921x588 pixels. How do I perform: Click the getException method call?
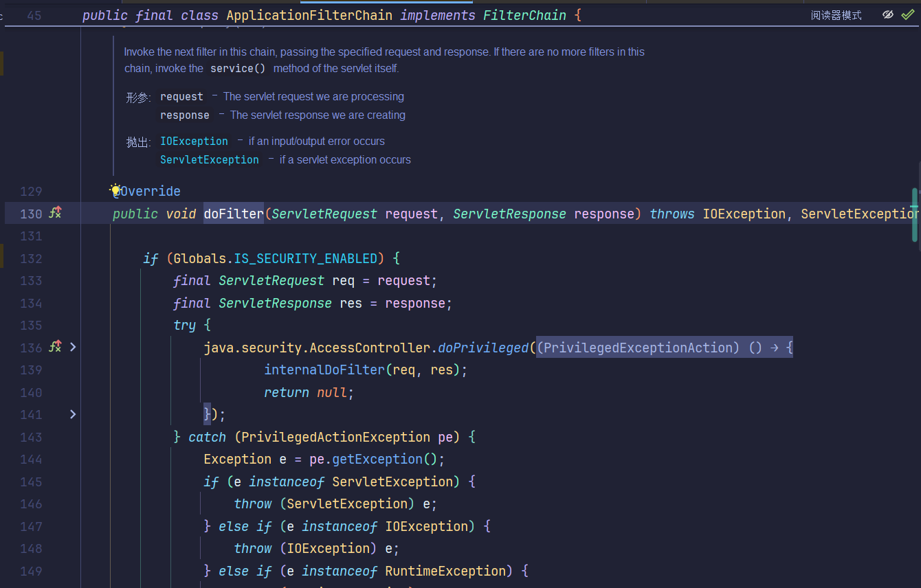point(377,459)
